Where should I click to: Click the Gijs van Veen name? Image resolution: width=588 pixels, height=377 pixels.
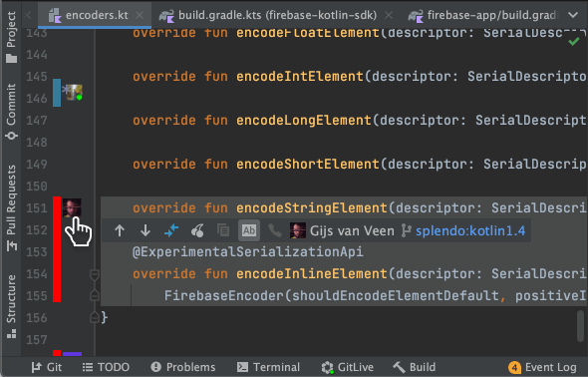(x=352, y=230)
